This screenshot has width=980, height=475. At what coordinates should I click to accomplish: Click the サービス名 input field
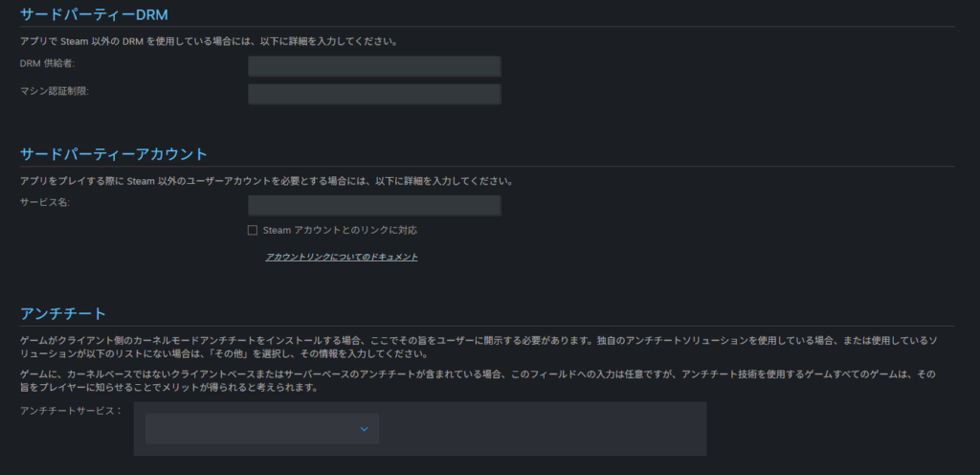pos(374,206)
